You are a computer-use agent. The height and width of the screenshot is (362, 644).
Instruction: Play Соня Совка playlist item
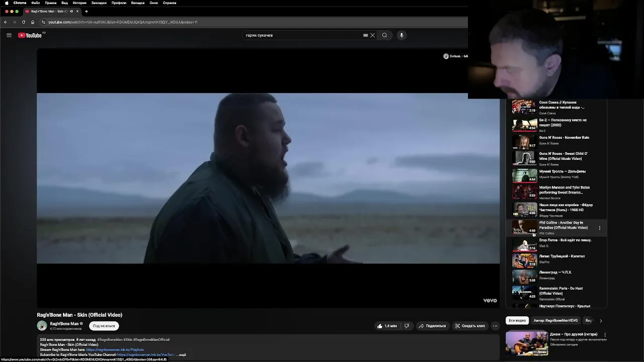[556, 108]
